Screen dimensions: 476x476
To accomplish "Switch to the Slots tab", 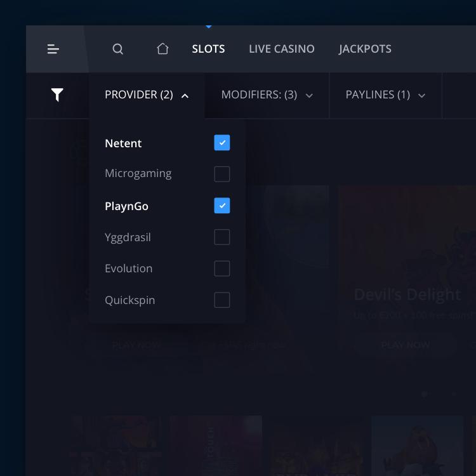I will (208, 49).
